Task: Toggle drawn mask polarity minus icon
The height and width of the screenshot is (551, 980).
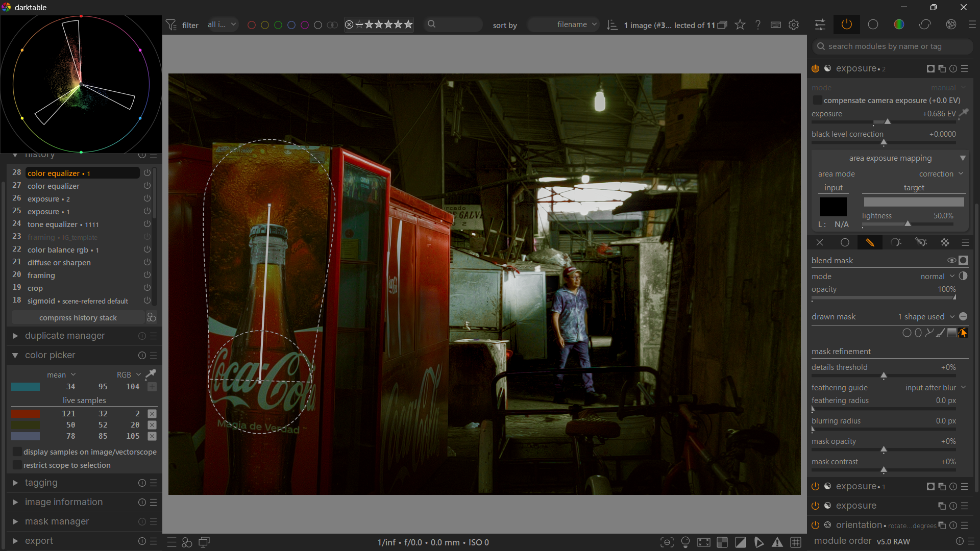Action: pos(963,316)
